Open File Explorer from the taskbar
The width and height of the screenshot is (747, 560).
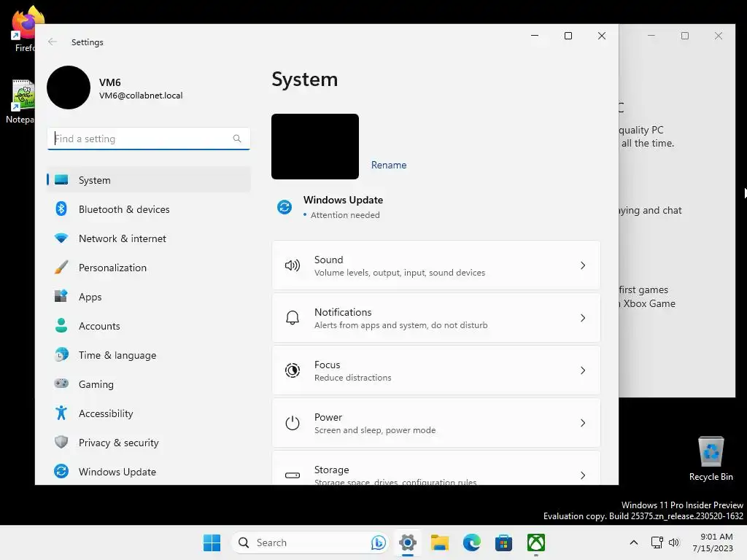(x=440, y=542)
